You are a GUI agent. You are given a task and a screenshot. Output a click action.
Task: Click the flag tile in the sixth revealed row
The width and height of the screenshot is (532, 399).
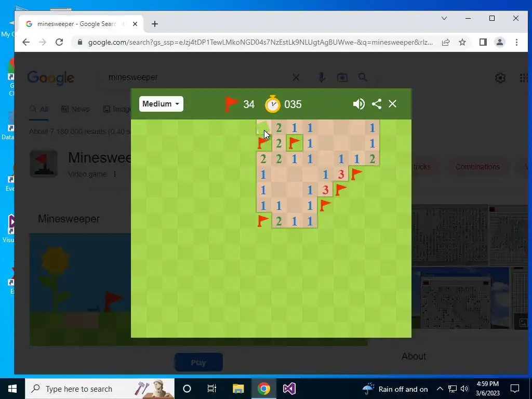pos(325,205)
